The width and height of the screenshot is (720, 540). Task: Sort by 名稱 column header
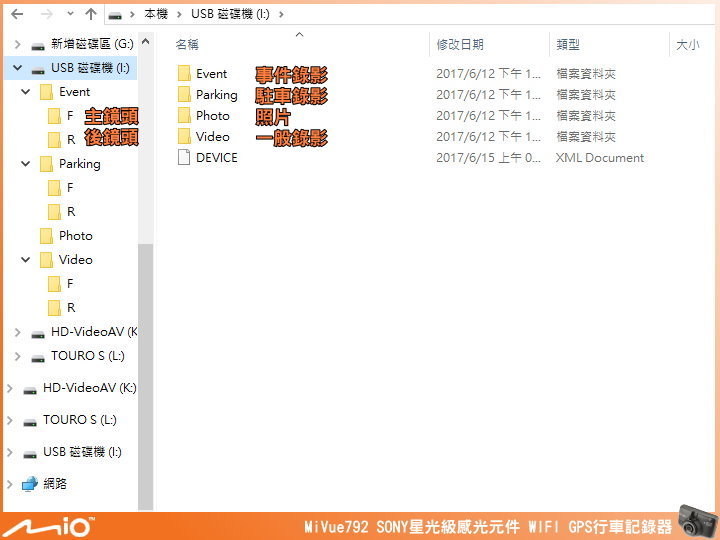coord(187,45)
